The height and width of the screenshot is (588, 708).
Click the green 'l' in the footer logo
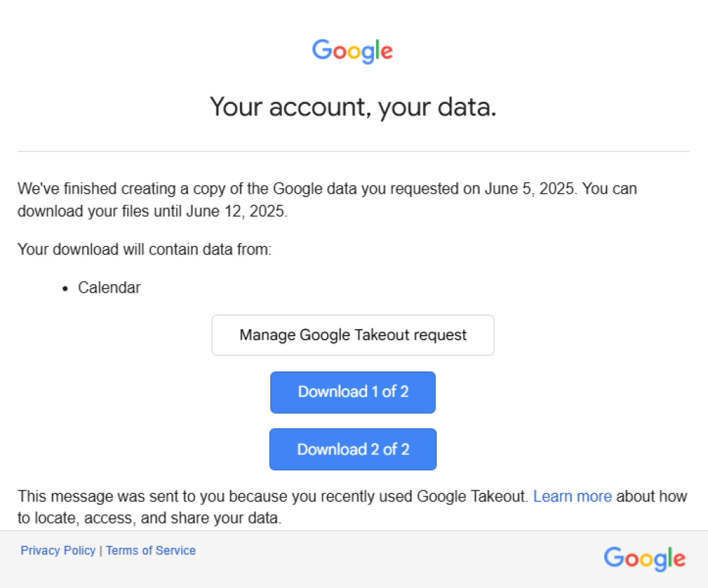click(x=670, y=556)
